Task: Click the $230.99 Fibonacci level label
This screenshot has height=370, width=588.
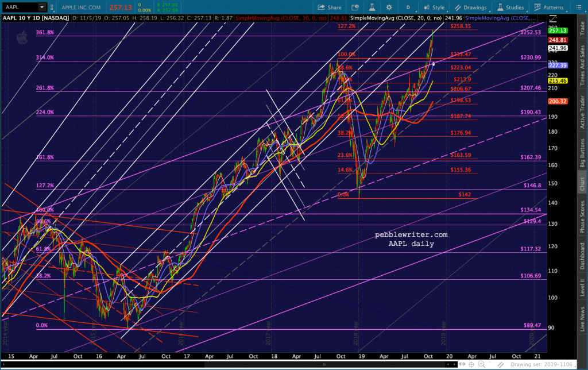Action: tap(531, 57)
